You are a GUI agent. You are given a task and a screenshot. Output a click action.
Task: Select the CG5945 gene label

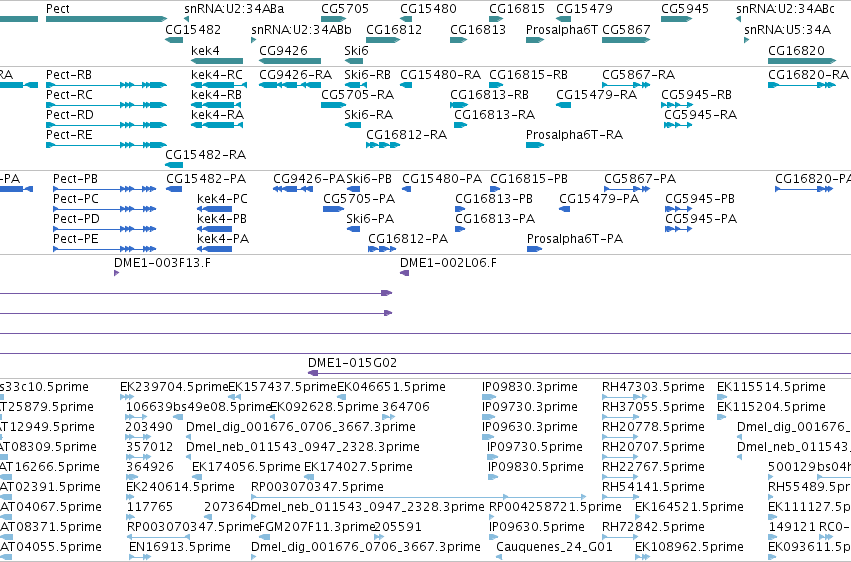(x=684, y=9)
